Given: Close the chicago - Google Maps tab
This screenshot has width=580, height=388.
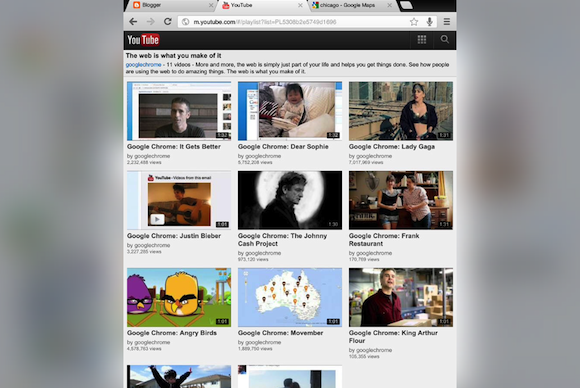Looking at the screenshot, I should pyautogui.click(x=390, y=5).
